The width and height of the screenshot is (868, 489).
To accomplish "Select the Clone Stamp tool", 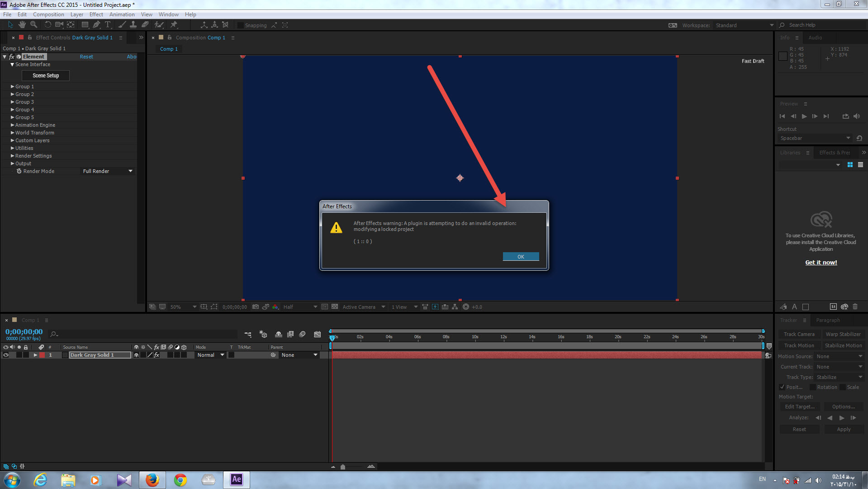I will (x=133, y=25).
